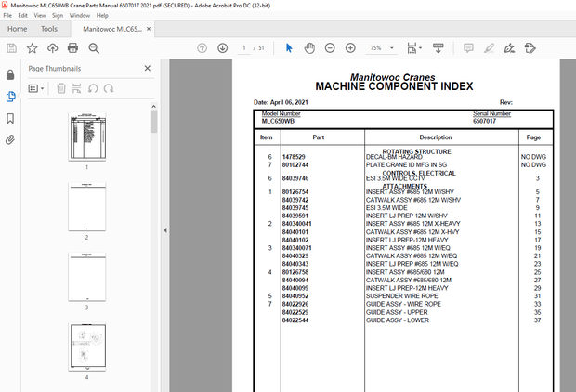This screenshot has height=392, width=576.
Task: Open the stamp tool icon
Action: pos(530,48)
